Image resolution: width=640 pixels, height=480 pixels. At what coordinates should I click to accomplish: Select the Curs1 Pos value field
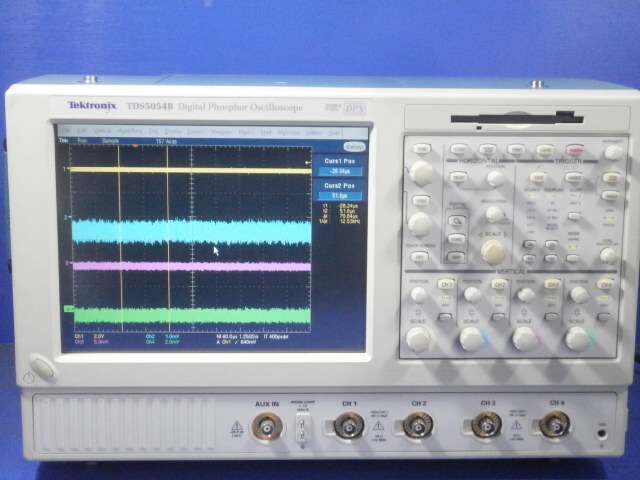(340, 171)
